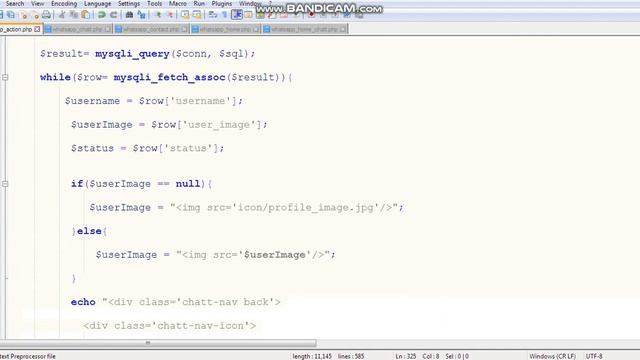Open the Settings menu
This screenshot has height=360, width=640.
click(x=129, y=4)
